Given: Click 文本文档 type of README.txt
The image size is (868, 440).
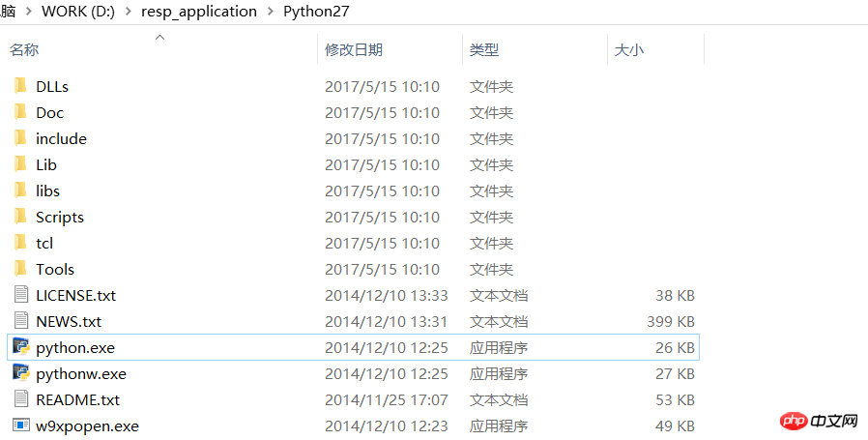Looking at the screenshot, I should pyautogui.click(x=499, y=399).
